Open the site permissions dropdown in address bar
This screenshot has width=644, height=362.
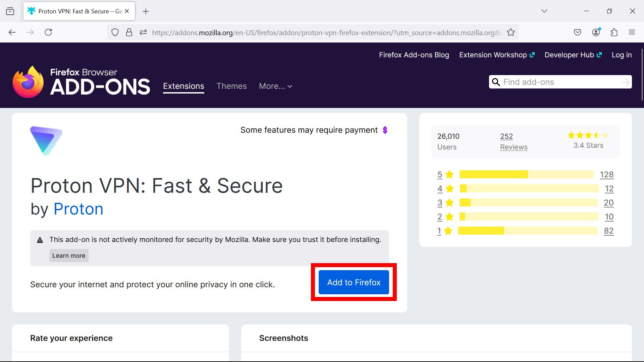point(143,32)
